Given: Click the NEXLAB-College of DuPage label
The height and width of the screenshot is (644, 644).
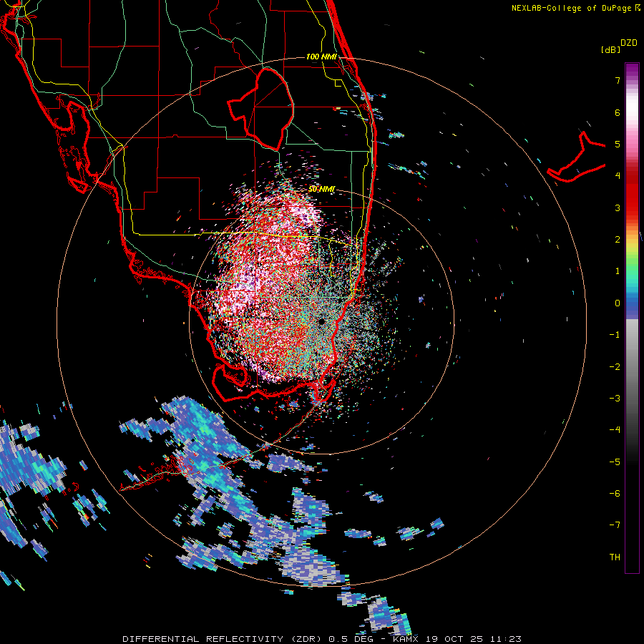Looking at the screenshot, I should (571, 8).
